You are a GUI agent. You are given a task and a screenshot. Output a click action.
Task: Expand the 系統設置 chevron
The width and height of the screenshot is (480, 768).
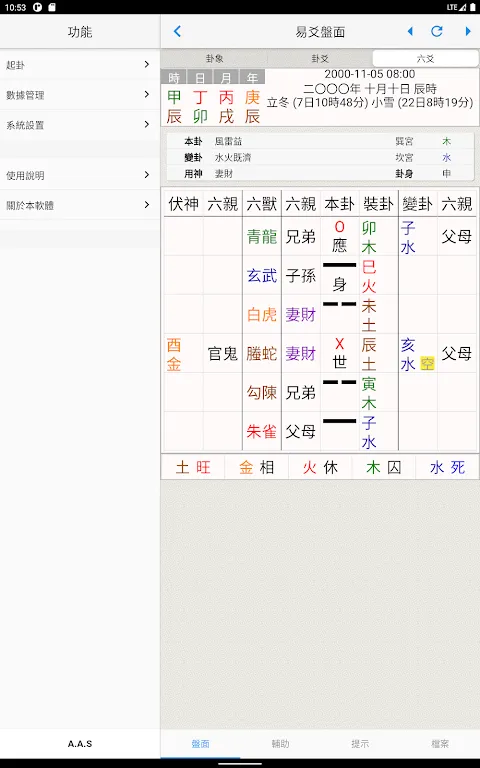(147, 124)
